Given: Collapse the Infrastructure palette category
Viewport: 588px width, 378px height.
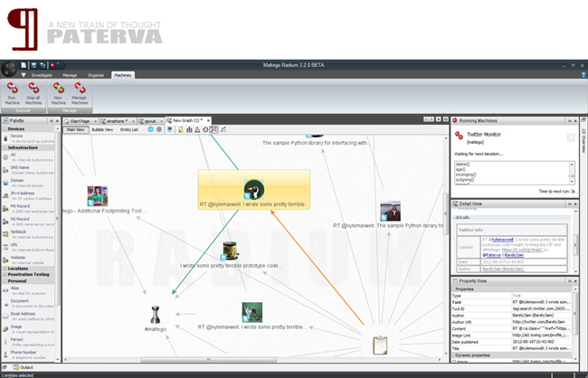Looking at the screenshot, I should click(5, 147).
